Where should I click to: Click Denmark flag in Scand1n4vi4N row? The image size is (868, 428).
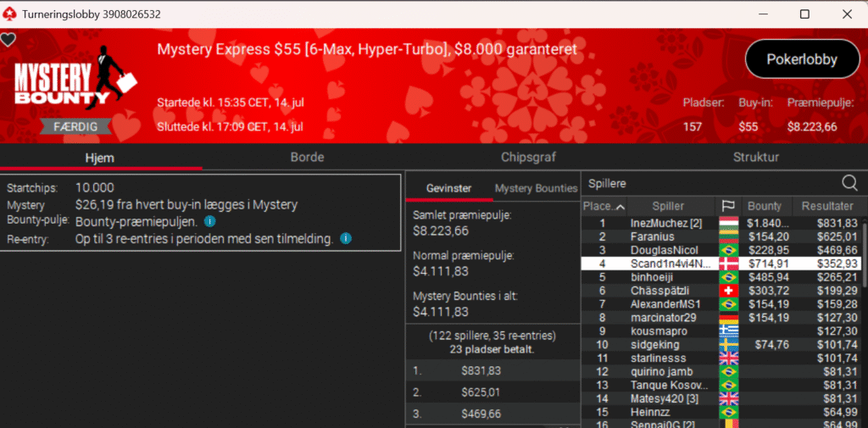728,264
